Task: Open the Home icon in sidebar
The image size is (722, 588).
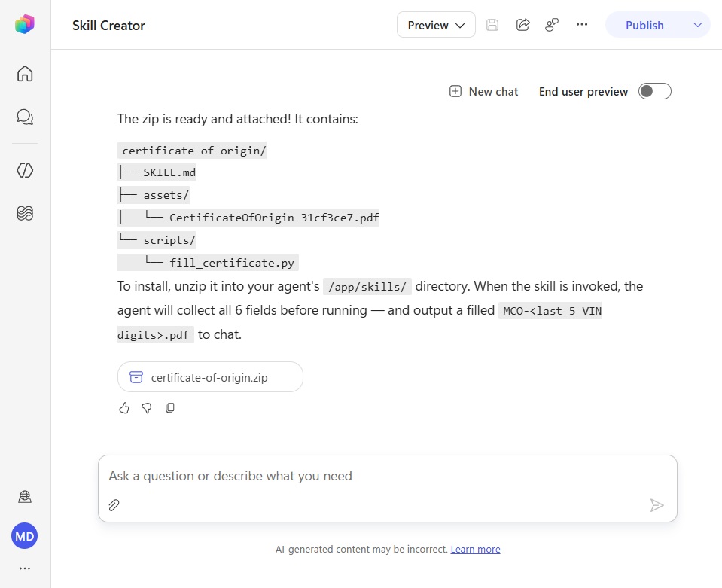Action: [x=25, y=74]
